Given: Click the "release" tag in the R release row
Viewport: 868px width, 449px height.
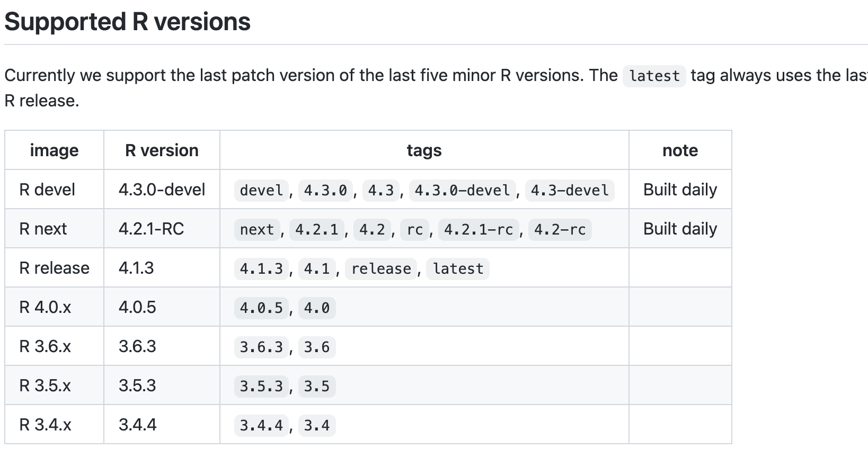Looking at the screenshot, I should pyautogui.click(x=381, y=269).
